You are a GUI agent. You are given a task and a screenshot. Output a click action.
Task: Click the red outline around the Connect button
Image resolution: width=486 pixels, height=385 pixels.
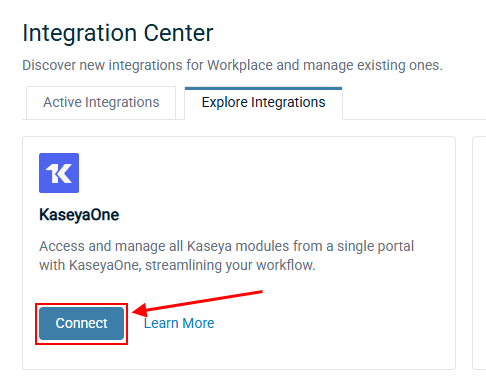coord(81,304)
